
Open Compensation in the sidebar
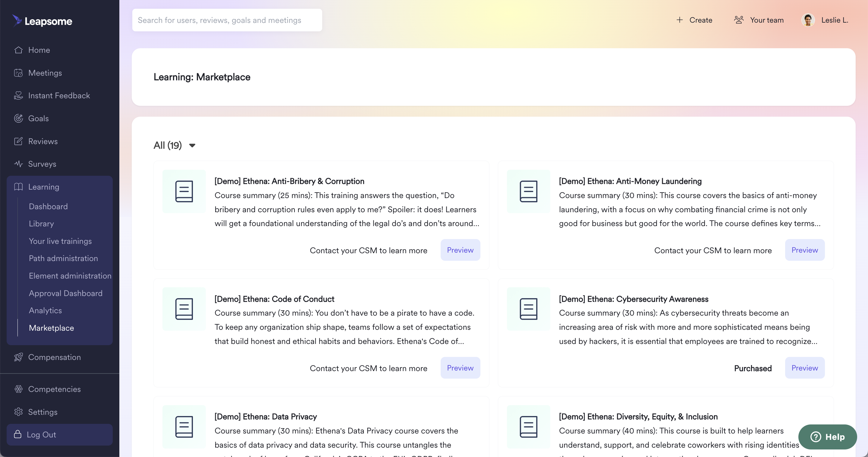[x=55, y=357]
